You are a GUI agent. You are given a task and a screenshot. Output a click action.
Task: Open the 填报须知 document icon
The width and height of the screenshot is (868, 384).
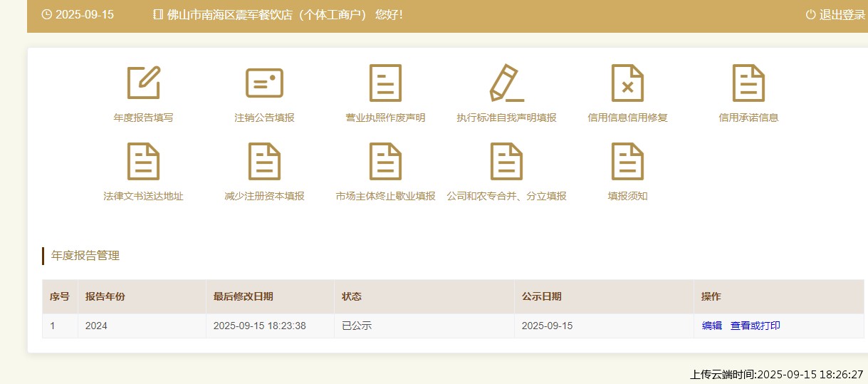click(627, 161)
